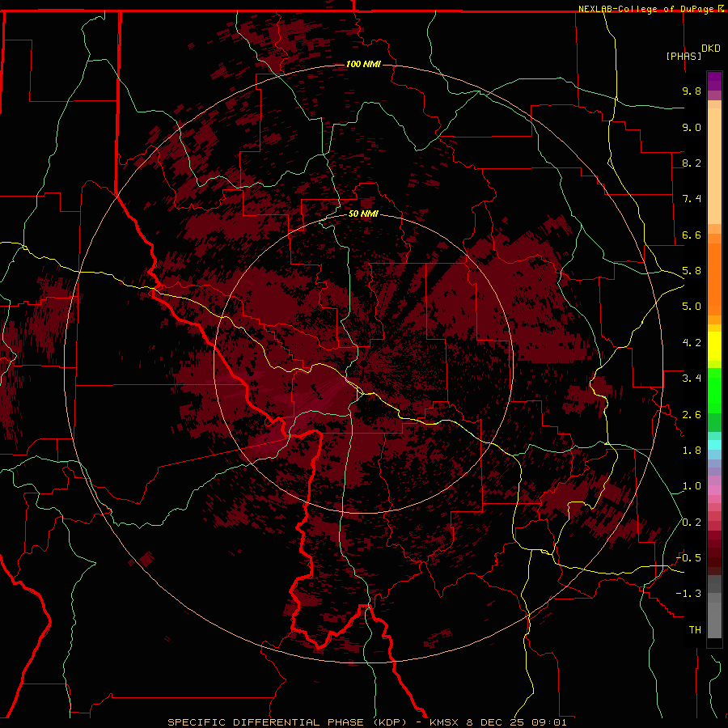728x728 pixels.
Task: Pick the cyan band of the color scale
Action: click(714, 445)
